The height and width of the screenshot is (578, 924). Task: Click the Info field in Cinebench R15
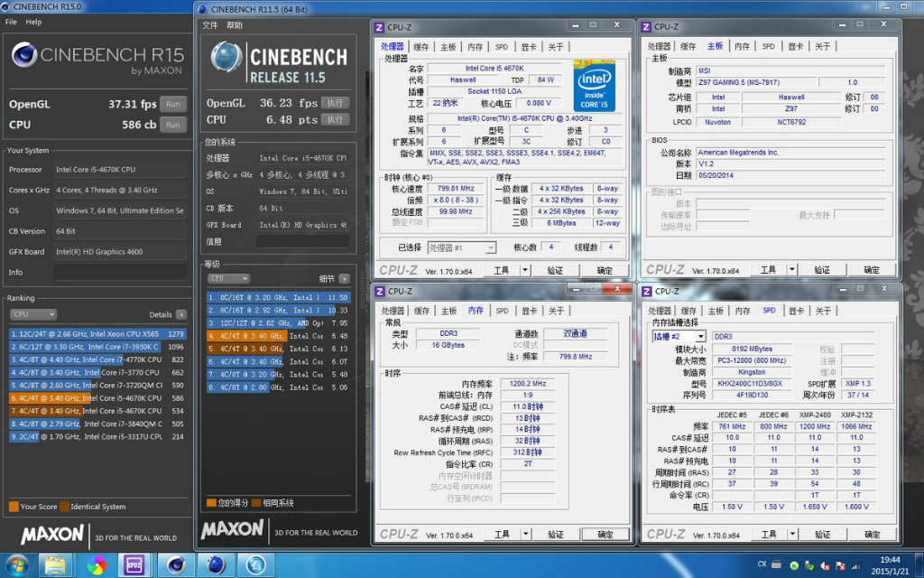[x=120, y=273]
